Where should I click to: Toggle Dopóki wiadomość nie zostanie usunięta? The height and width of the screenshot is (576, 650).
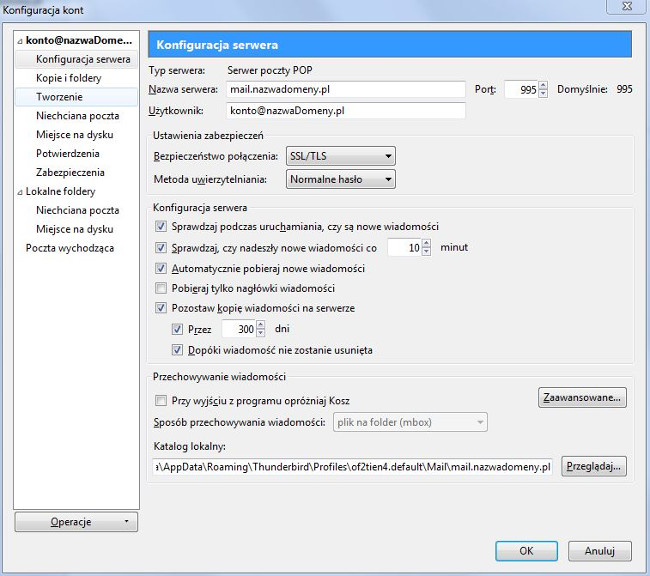click(x=177, y=350)
